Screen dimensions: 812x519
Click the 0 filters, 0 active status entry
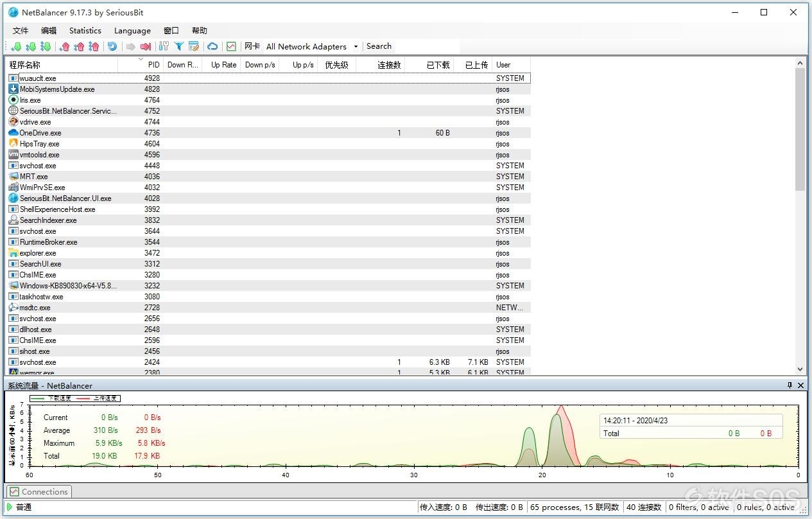pos(699,507)
